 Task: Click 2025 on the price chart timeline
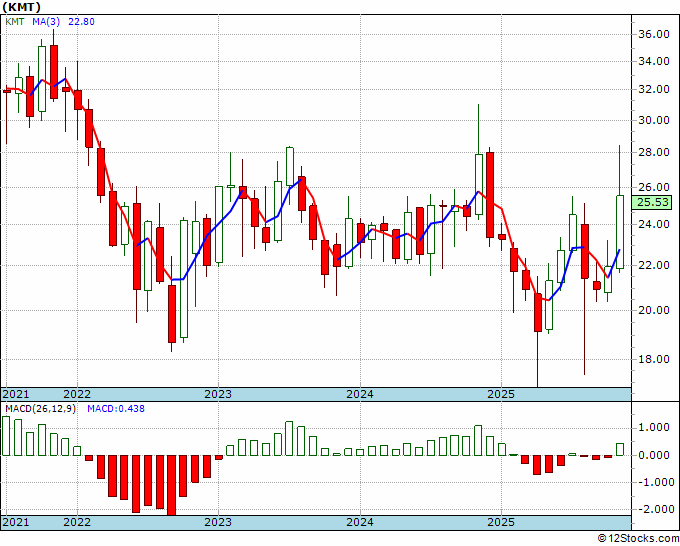[x=501, y=394]
